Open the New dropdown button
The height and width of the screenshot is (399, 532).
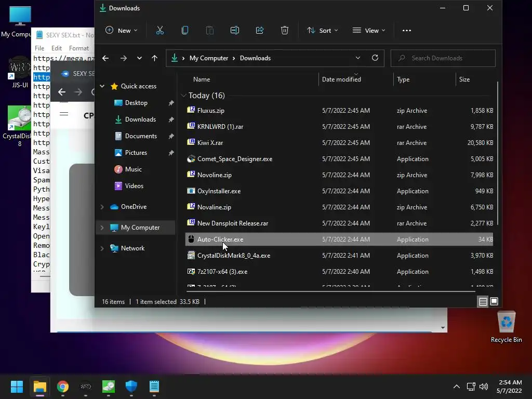(121, 31)
